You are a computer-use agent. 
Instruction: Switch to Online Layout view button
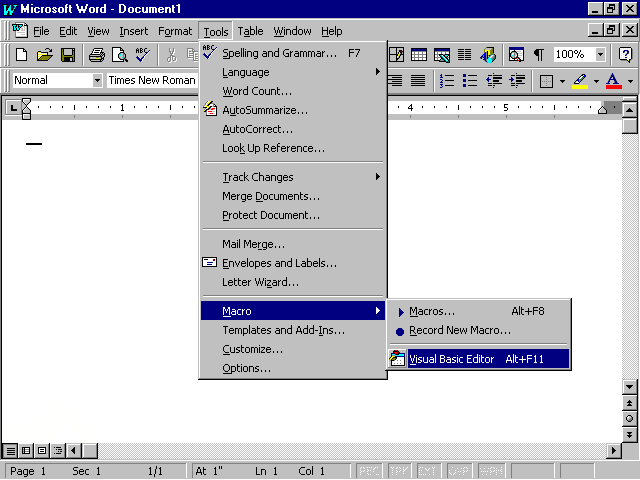point(26,451)
